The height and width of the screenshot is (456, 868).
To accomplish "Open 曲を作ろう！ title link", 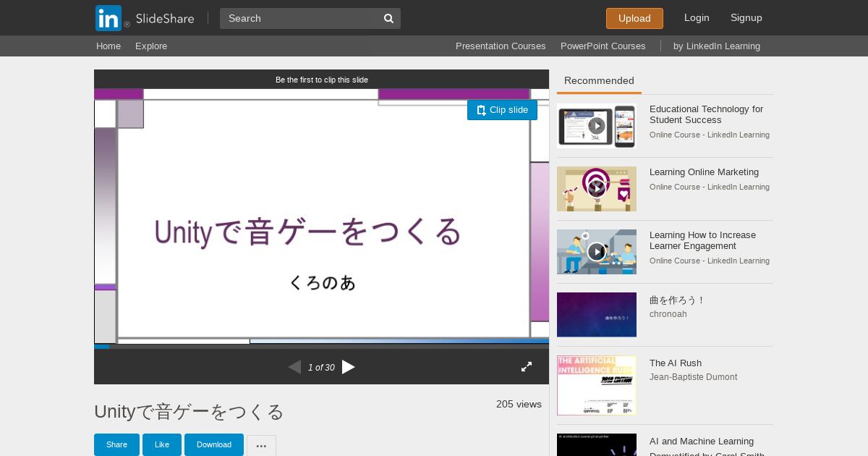I will pos(677,300).
